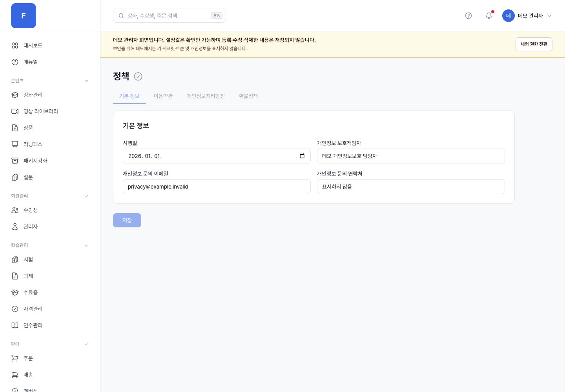
Task: Open the help question mark icon in header
Action: click(468, 16)
